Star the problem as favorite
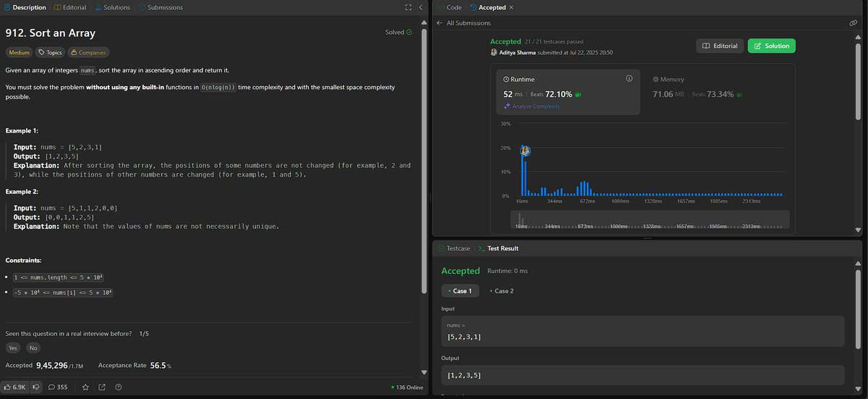The image size is (868, 399). click(x=85, y=387)
